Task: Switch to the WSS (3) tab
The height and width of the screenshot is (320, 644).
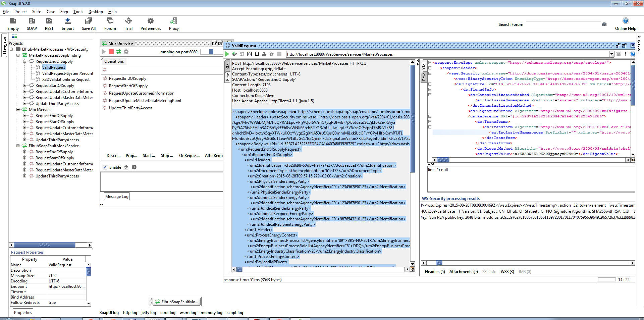Action: 507,272
